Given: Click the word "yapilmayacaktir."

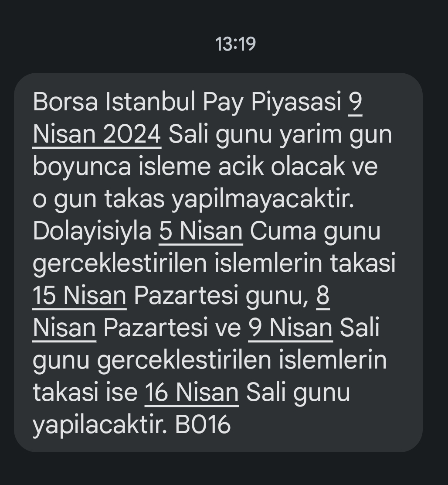Looking at the screenshot, I should (x=263, y=200).
